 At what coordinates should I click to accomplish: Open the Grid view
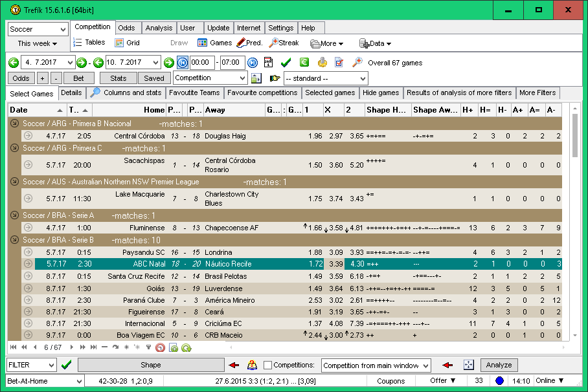point(127,43)
